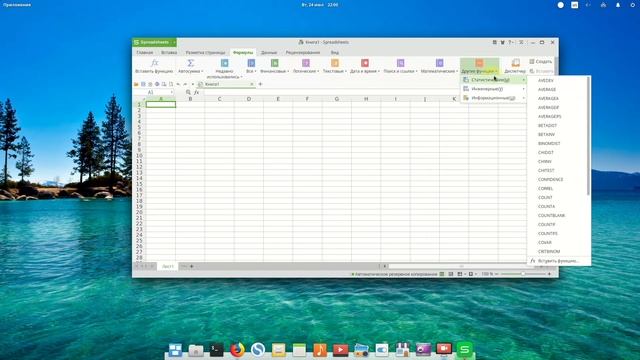Choose the COUNT function from the list
Image resolution: width=640 pixels, height=360 pixels.
[x=545, y=198]
